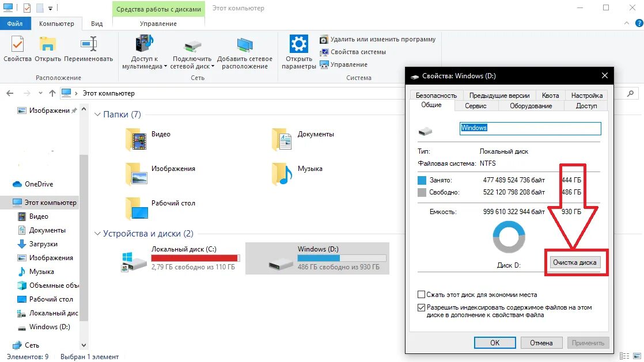This screenshot has width=644, height=362.
Task: Select the Музыка folder icon
Action: click(x=283, y=173)
